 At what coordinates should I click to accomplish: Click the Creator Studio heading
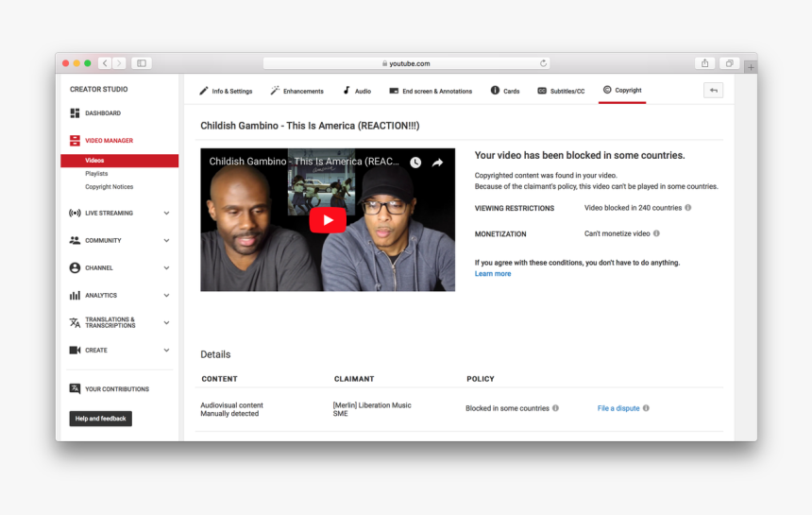[x=98, y=89]
